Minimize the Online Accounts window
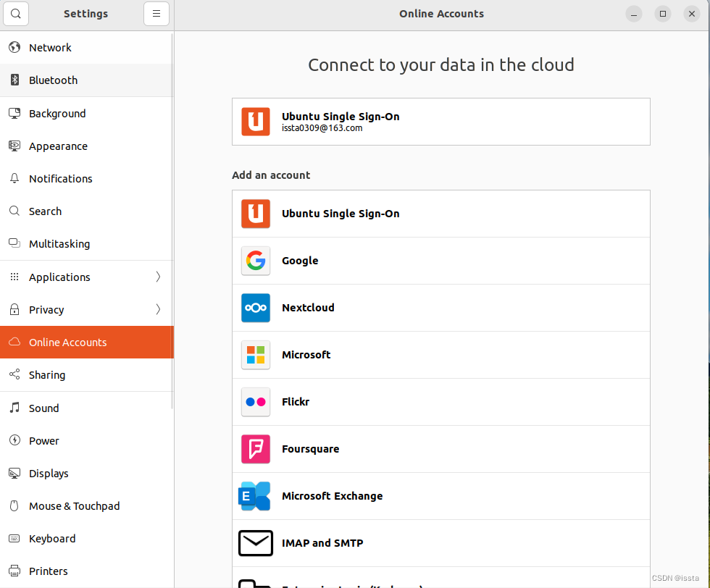This screenshot has height=588, width=710. coord(634,14)
